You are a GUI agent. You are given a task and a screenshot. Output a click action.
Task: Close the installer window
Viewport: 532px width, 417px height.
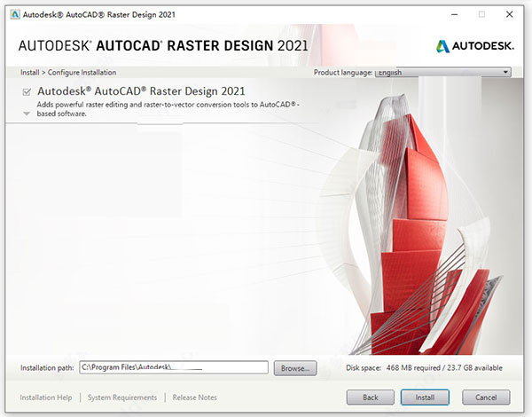coord(509,14)
